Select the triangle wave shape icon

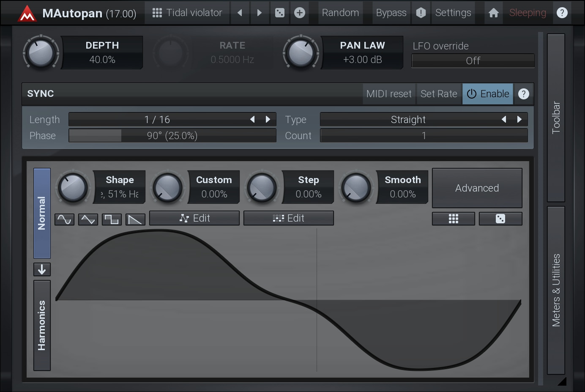(x=88, y=219)
